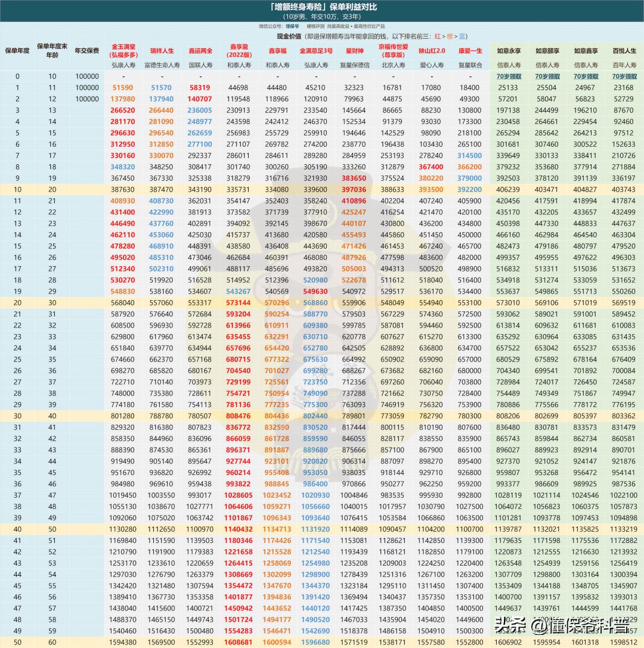The image size is (644, 648).
Task: Select the insurer name 复星保德信
Action: [354, 65]
